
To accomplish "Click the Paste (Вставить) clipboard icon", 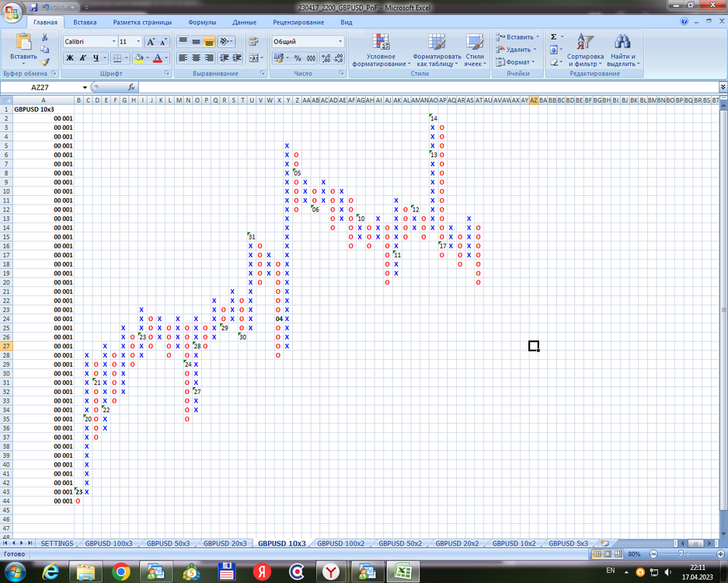I will tap(23, 43).
